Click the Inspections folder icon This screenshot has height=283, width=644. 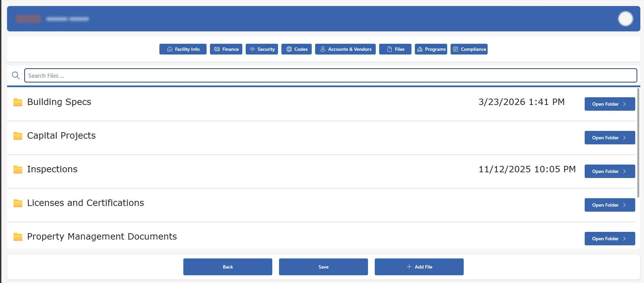[x=18, y=169]
